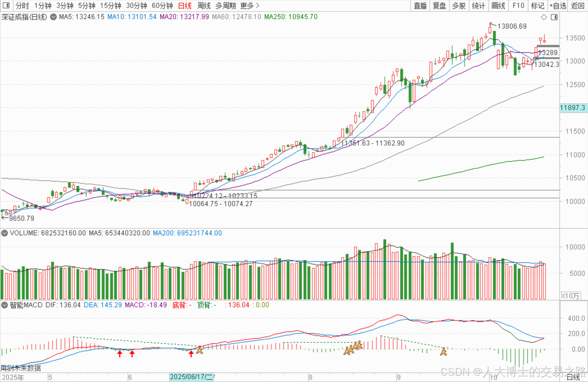The height and width of the screenshot is (382, 588).
Task: Click the MA60: 12478.10 value
Action: (236, 17)
